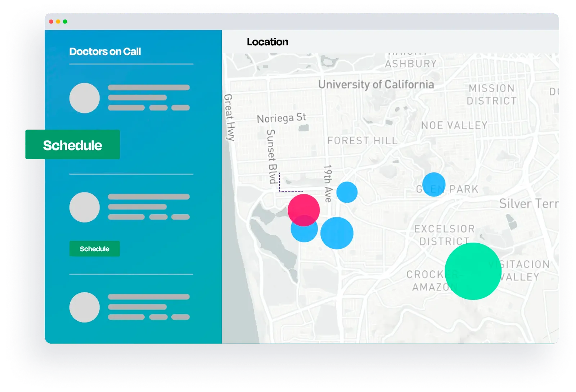Click the 'Sunset Blvd' map label
The image size is (576, 392).
pyautogui.click(x=272, y=157)
